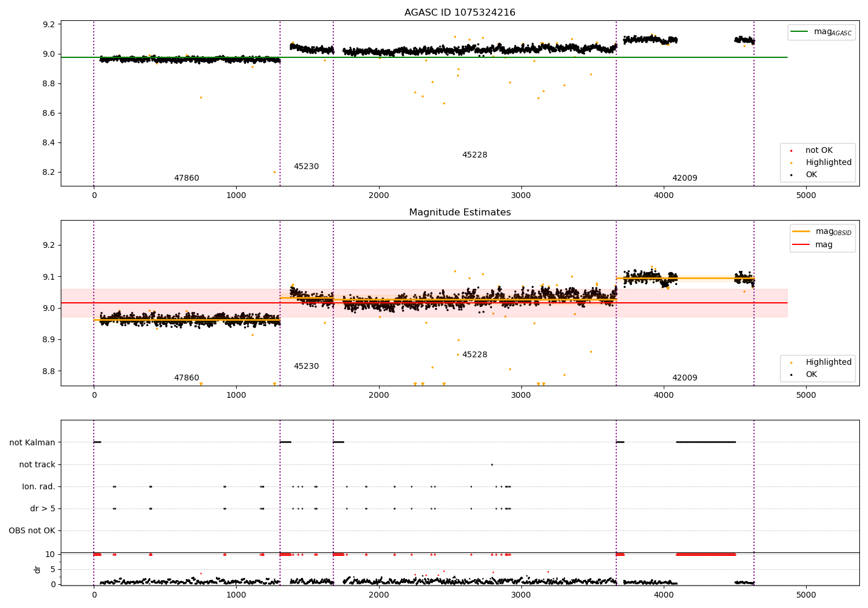This screenshot has height=608, width=868.
Task: Click the single 'not track' data point
Action: tap(492, 464)
